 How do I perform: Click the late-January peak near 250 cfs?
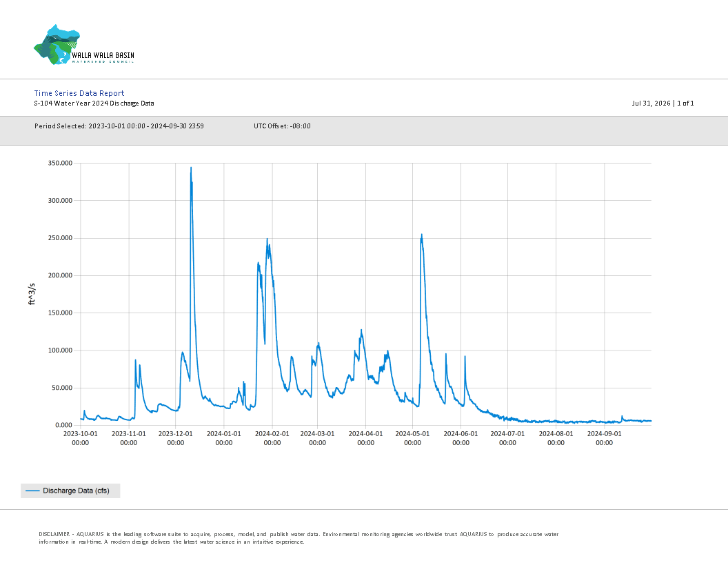point(267,239)
